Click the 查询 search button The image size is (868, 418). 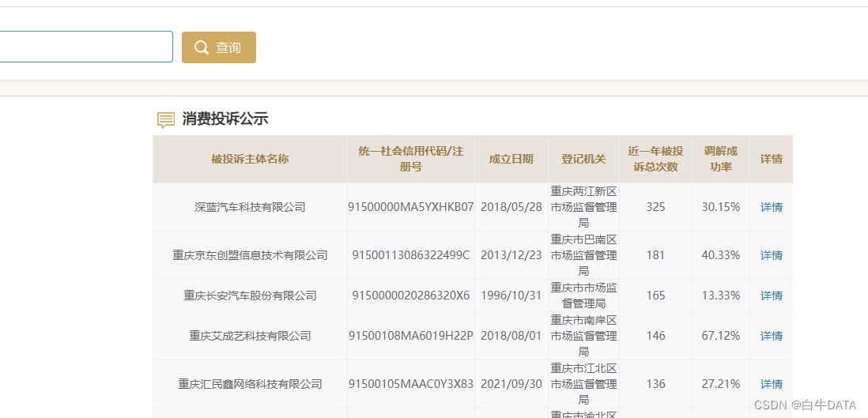point(219,47)
